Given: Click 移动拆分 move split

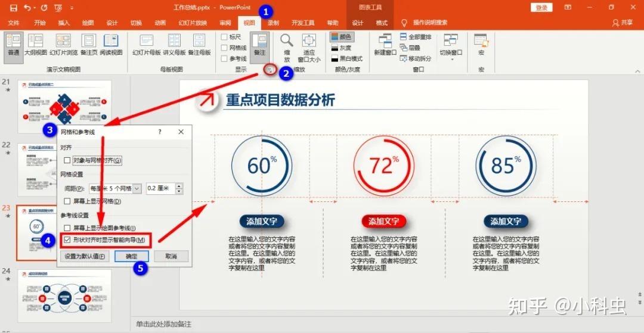Looking at the screenshot, I should pos(416,58).
